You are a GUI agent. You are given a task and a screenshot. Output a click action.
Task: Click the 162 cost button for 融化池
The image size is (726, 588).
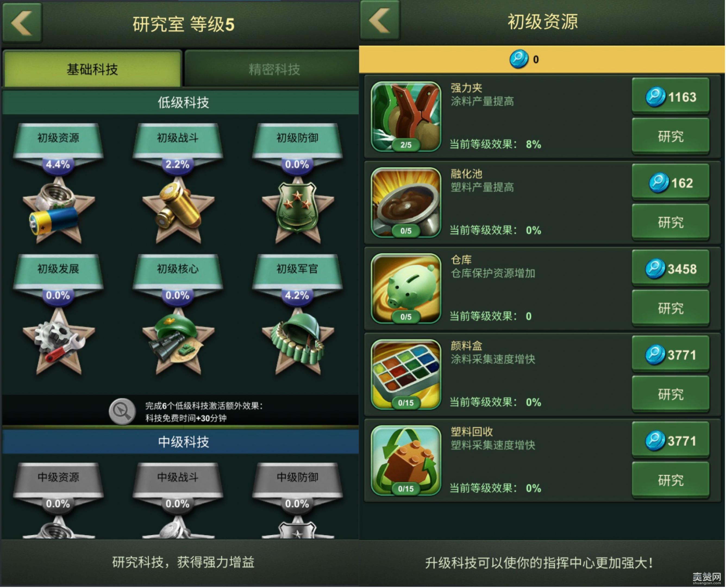(671, 183)
